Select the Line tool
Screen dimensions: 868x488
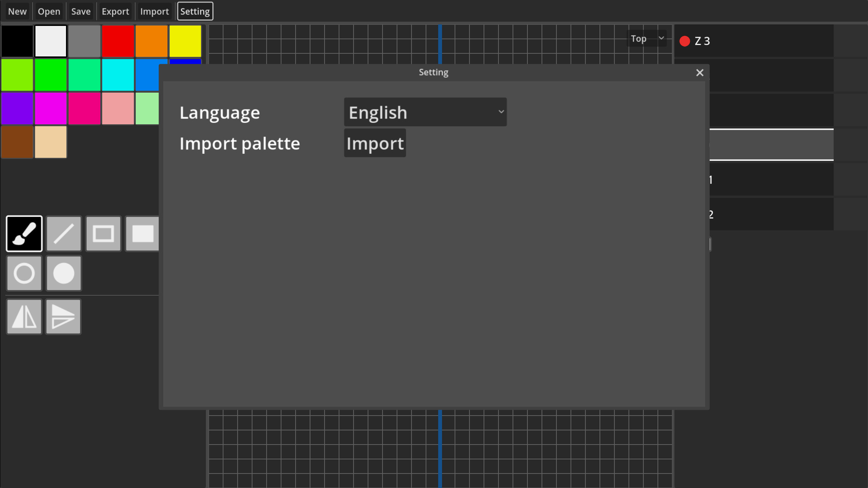click(63, 233)
